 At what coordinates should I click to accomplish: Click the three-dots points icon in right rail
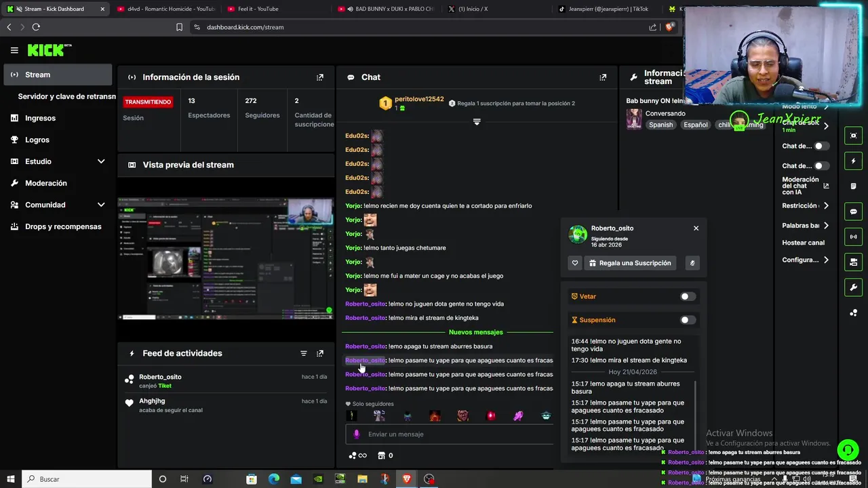853,312
